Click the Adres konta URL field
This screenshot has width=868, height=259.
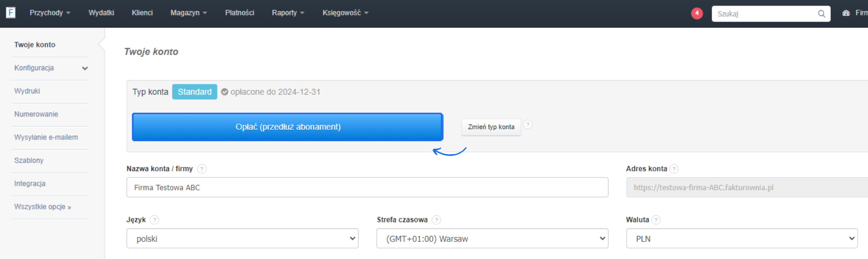pos(747,187)
